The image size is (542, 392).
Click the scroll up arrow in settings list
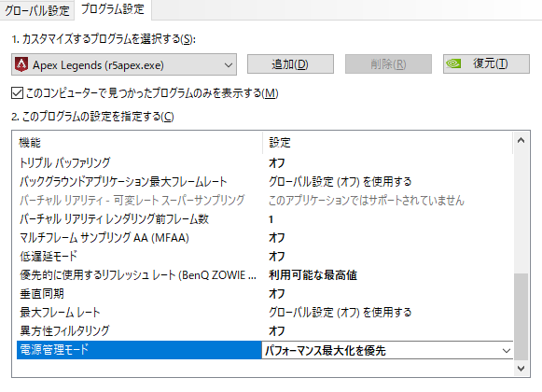521,141
